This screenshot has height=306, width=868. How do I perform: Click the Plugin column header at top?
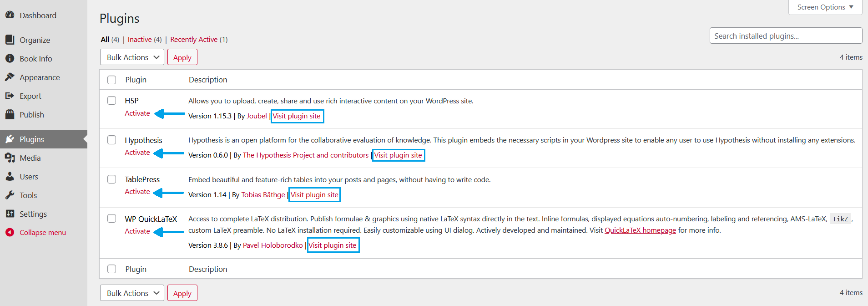[x=136, y=80]
